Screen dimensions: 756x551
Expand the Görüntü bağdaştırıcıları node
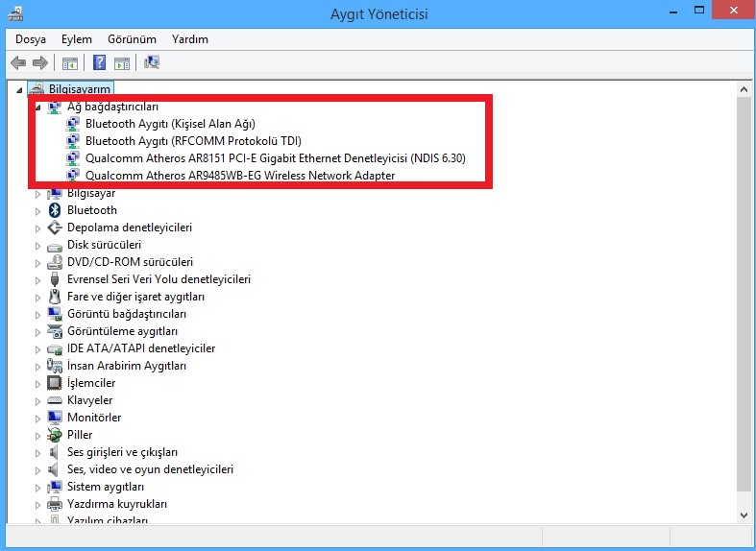[37, 315]
